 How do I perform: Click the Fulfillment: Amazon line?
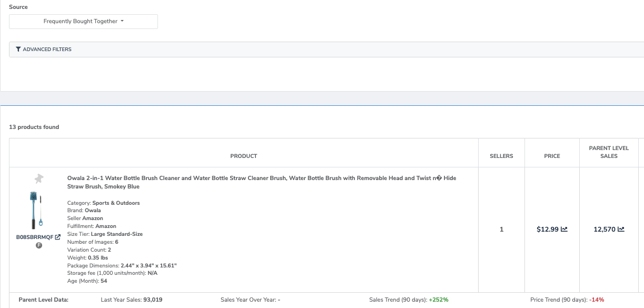coord(92,226)
